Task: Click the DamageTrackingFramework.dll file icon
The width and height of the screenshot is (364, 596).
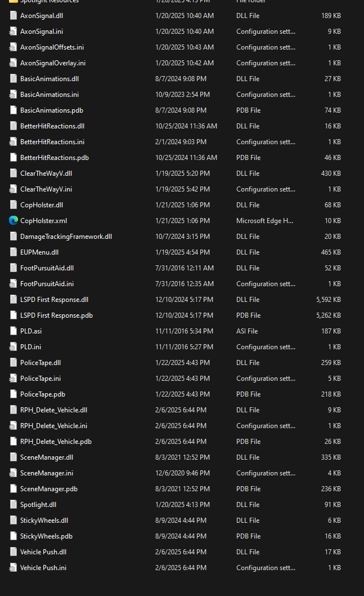Action: click(14, 237)
